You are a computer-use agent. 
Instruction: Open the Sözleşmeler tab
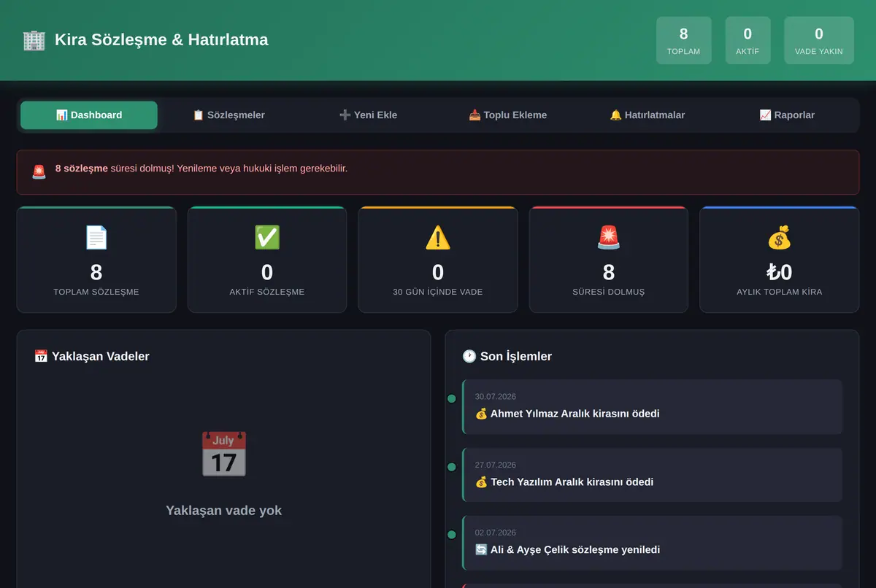pyautogui.click(x=228, y=115)
